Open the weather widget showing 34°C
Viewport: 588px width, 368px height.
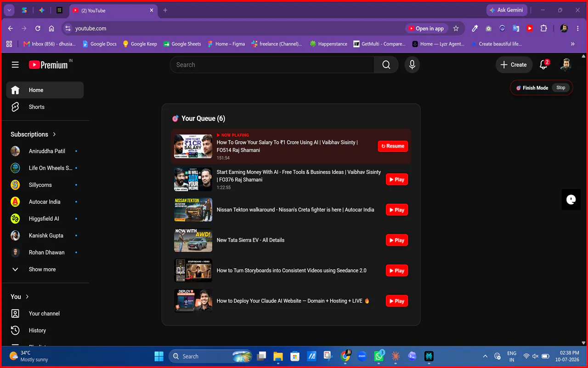tap(28, 356)
